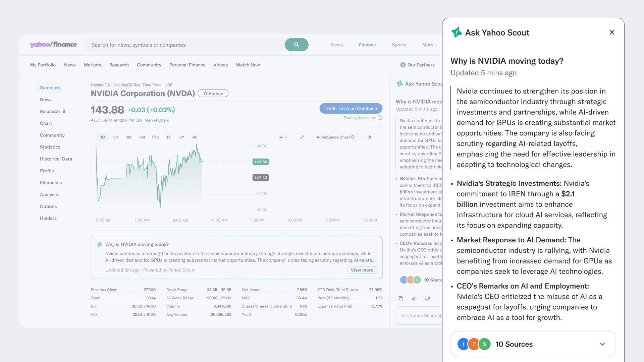
Task: Open Profile in the left sidebar
Action: (47, 171)
